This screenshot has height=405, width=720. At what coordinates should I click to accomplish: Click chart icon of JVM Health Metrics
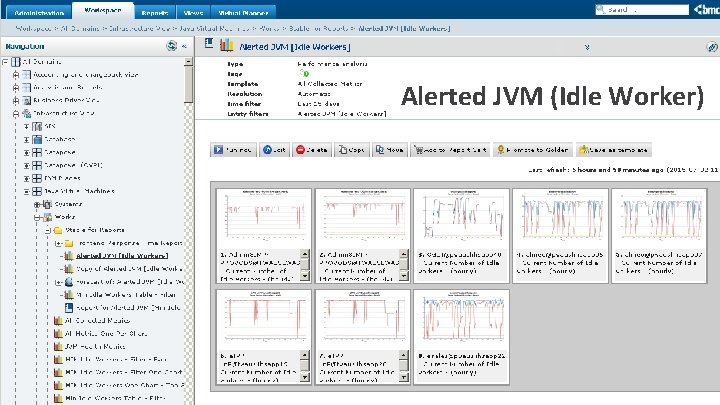[58, 347]
